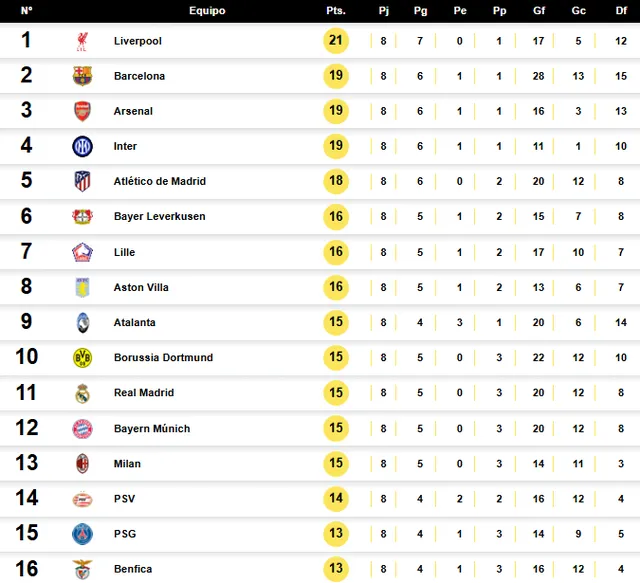
Task: Click the Real Madrid crest
Action: pyautogui.click(x=82, y=393)
